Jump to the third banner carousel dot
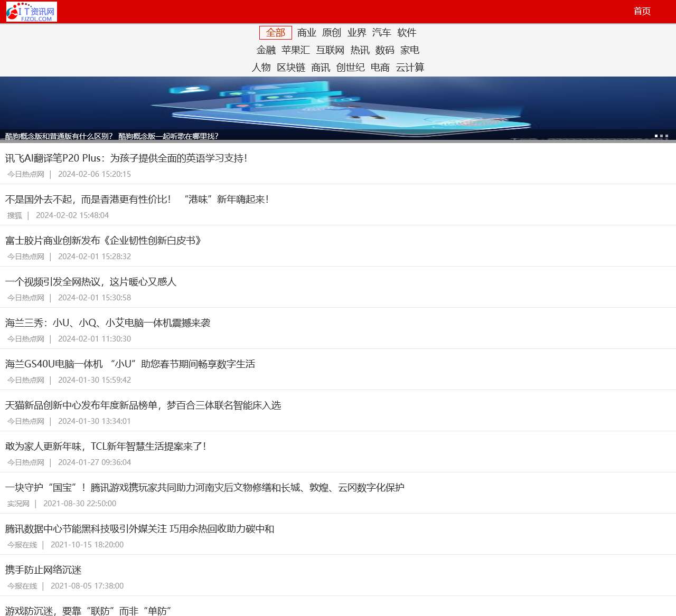The image size is (676, 616). [x=666, y=136]
